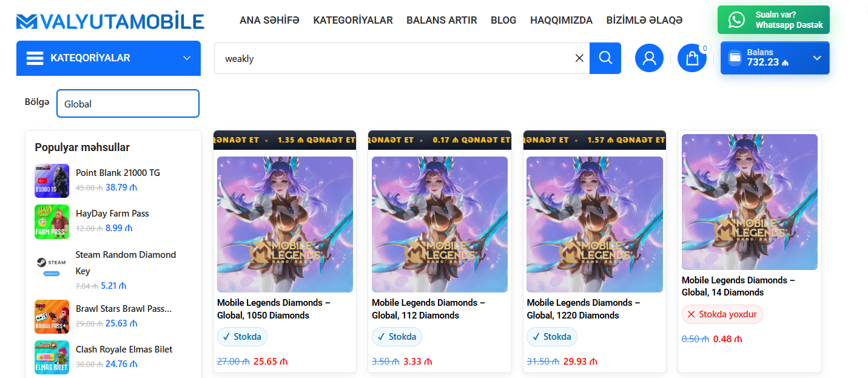Click the hamburger icon in Kateqoriyalar
868x378 pixels.
click(35, 58)
